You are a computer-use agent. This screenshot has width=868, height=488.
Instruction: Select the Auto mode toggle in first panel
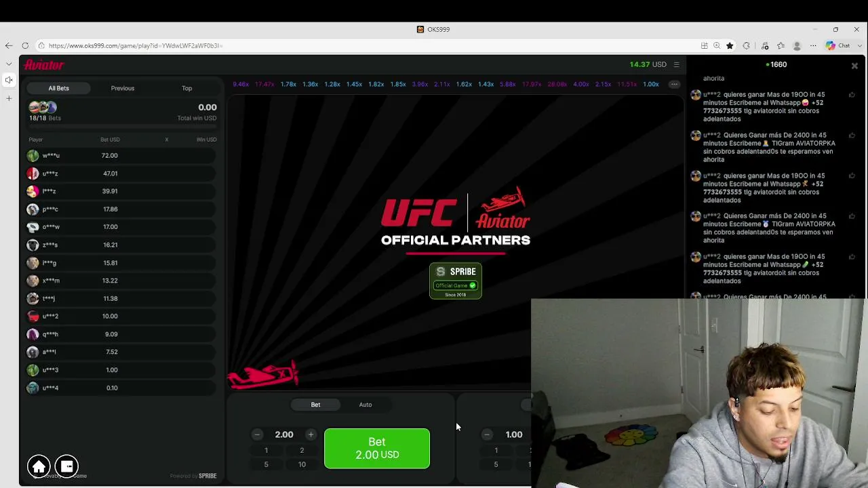(x=366, y=405)
